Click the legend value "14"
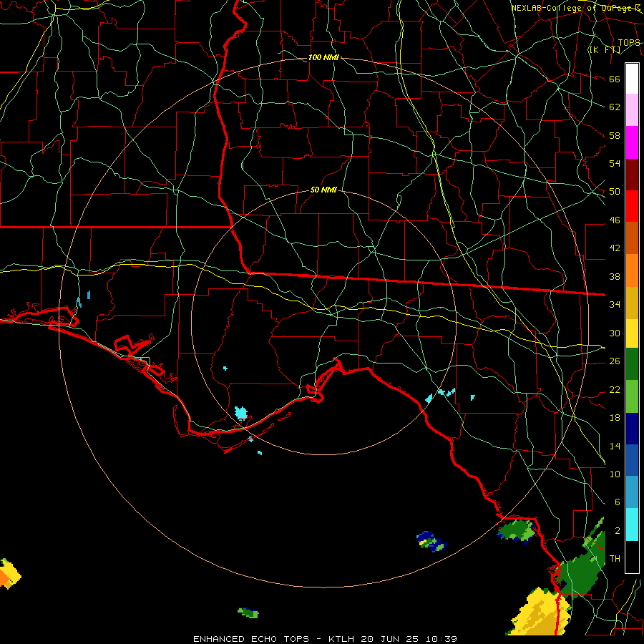 (x=615, y=446)
